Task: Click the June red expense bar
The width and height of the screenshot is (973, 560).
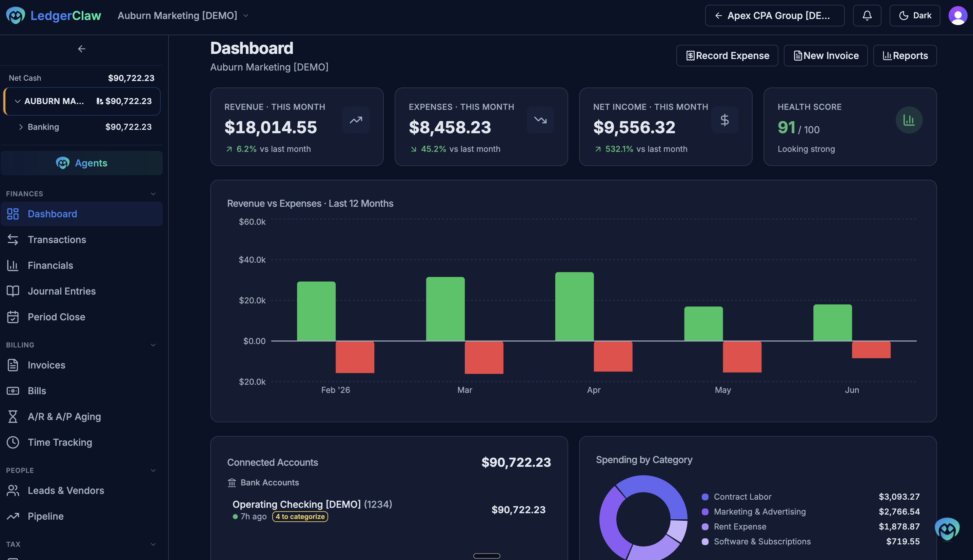Action: click(871, 349)
